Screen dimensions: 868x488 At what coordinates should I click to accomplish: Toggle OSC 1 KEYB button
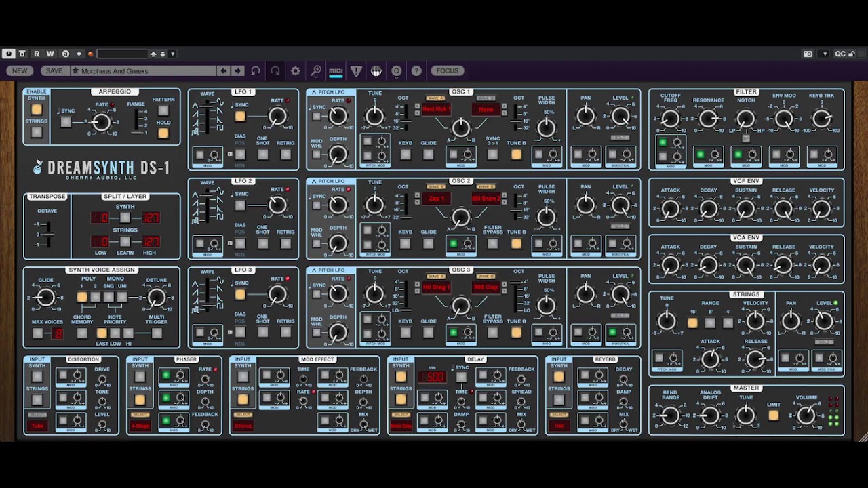[x=406, y=155]
